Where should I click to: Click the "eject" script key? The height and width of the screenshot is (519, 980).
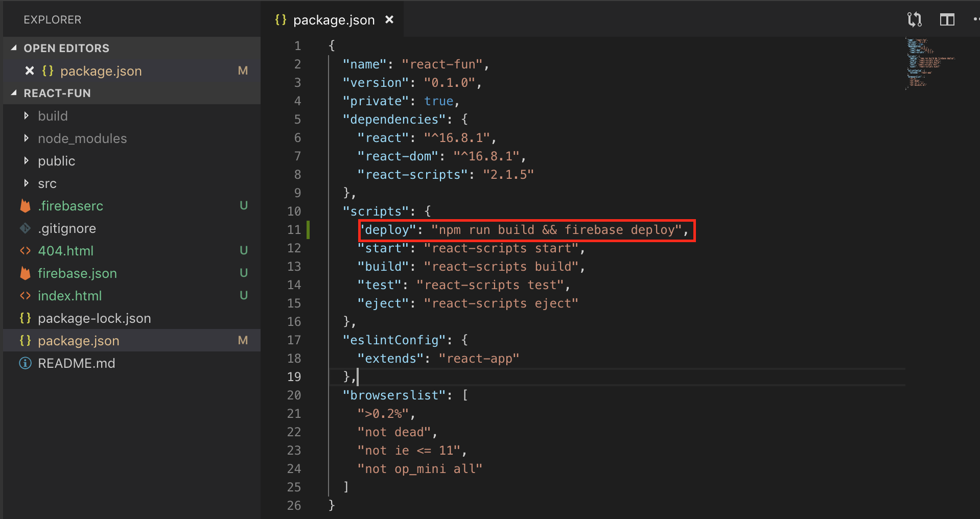[383, 303]
